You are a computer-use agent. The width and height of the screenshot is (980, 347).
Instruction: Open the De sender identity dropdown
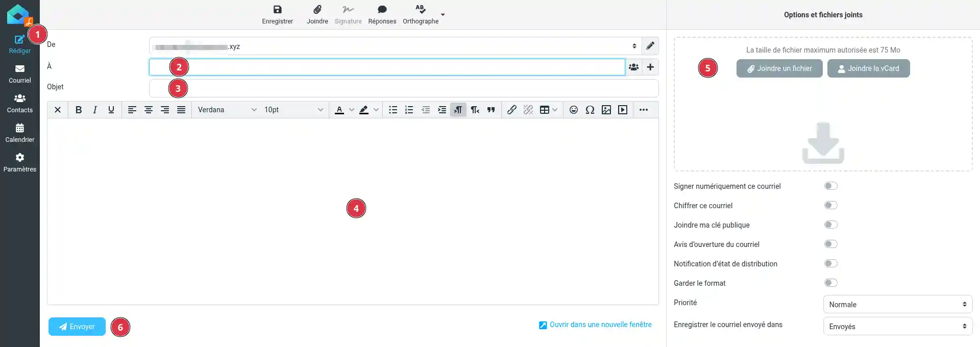pyautogui.click(x=395, y=46)
